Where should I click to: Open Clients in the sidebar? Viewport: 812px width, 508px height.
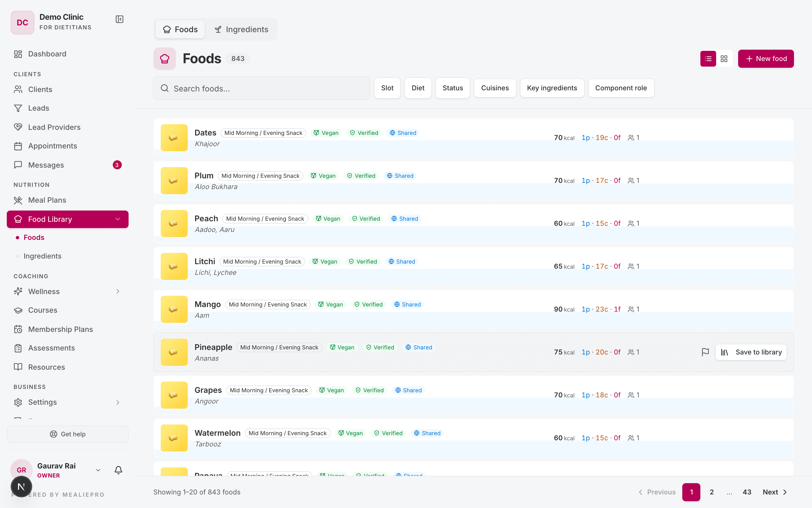click(67, 89)
